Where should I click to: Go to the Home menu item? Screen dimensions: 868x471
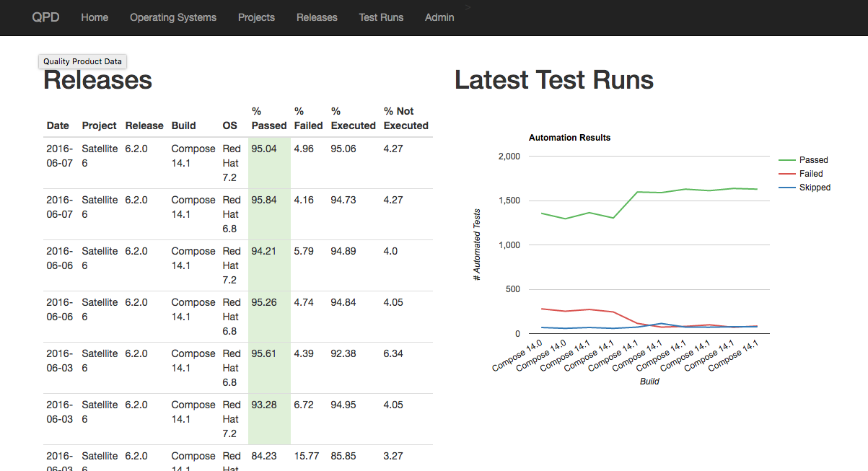pos(95,17)
